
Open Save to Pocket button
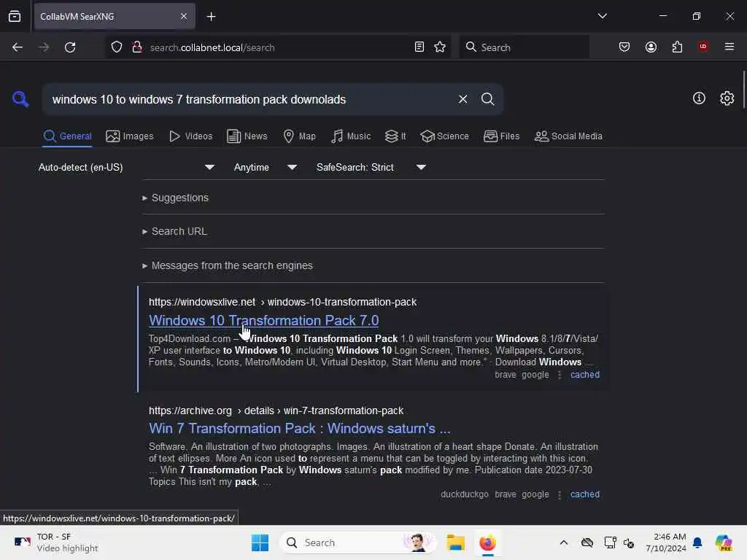624,47
